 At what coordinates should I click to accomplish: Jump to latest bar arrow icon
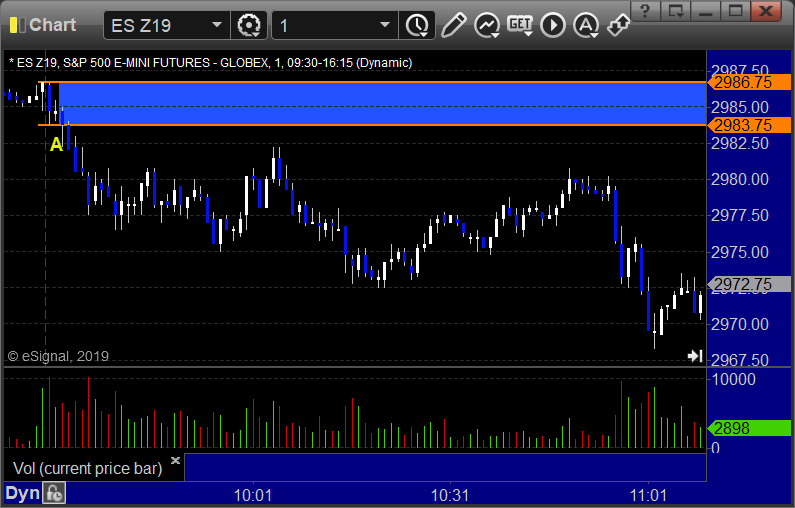tap(695, 356)
